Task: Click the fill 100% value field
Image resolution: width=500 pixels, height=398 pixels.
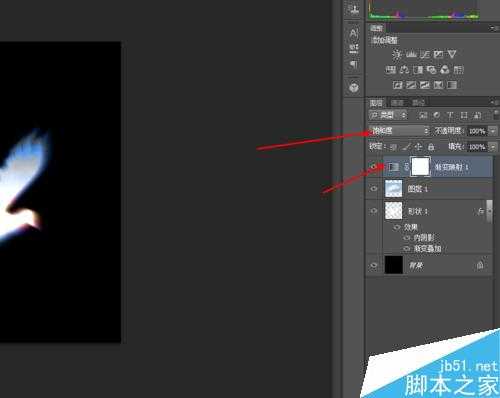Action: (477, 147)
